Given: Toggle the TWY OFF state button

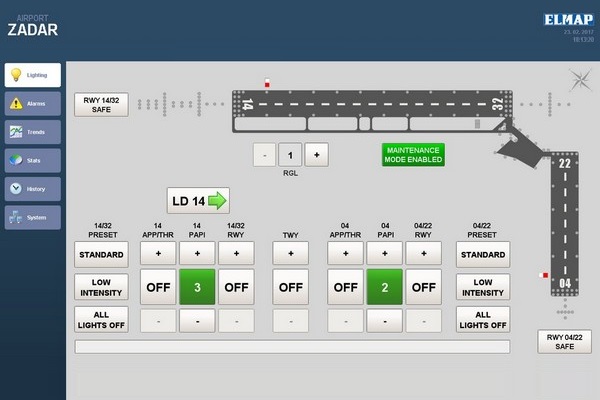Looking at the screenshot, I should click(291, 287).
